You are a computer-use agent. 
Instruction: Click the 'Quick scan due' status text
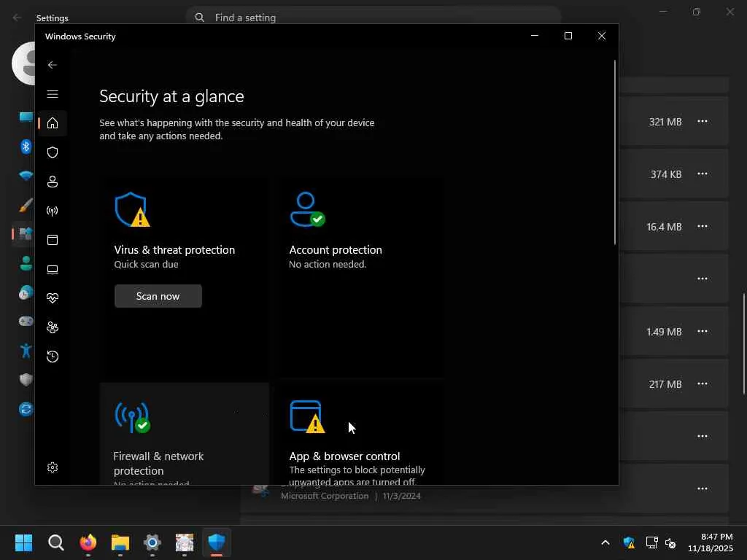[146, 264]
